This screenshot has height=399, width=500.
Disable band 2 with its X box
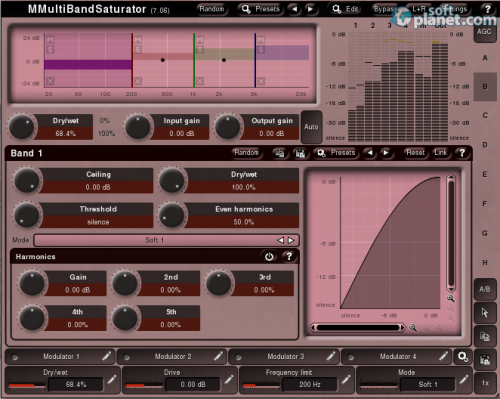[x=138, y=81]
